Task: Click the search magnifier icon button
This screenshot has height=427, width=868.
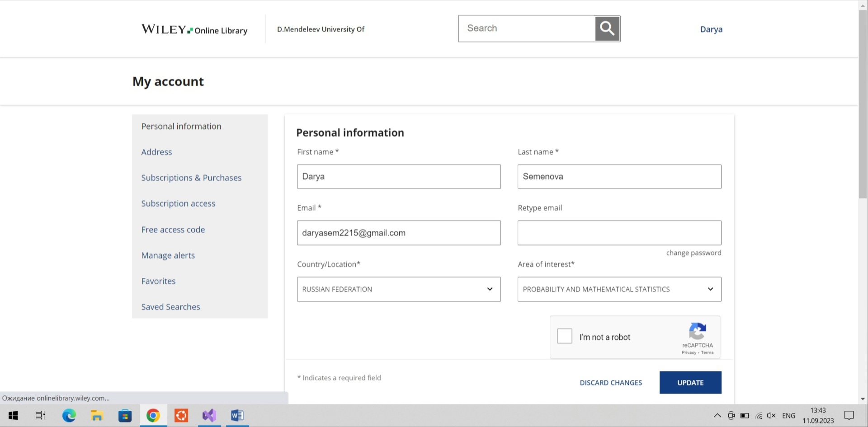Action: pyautogui.click(x=607, y=28)
